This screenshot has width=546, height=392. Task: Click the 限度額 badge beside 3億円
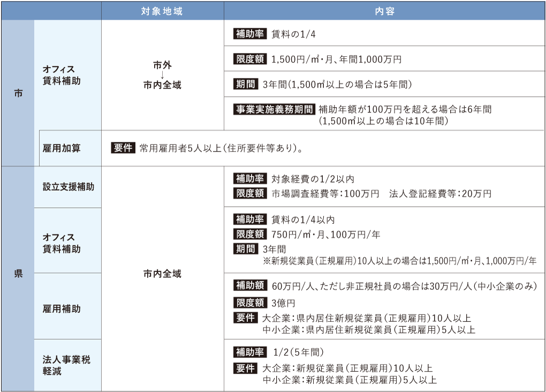pyautogui.click(x=250, y=303)
